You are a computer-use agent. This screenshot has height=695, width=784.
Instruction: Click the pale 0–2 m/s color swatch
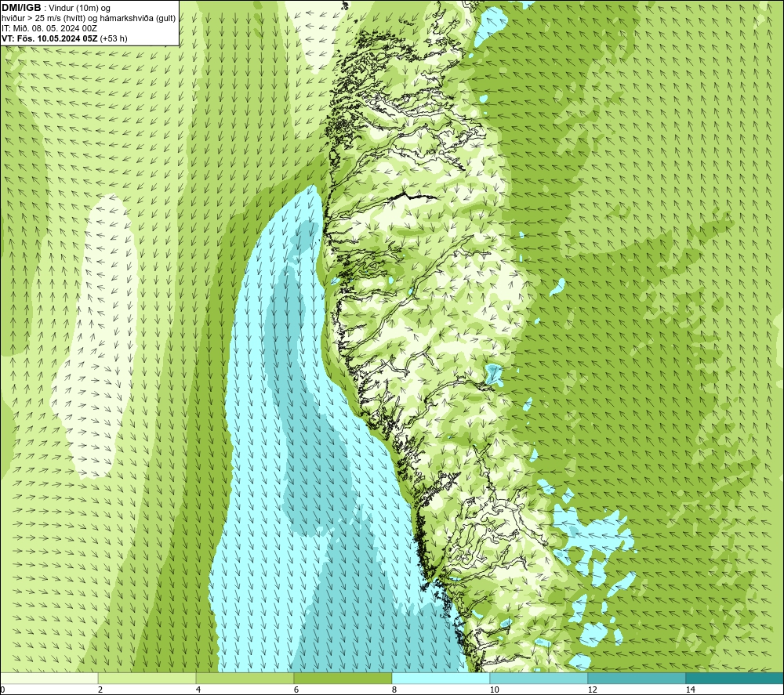[49, 678]
